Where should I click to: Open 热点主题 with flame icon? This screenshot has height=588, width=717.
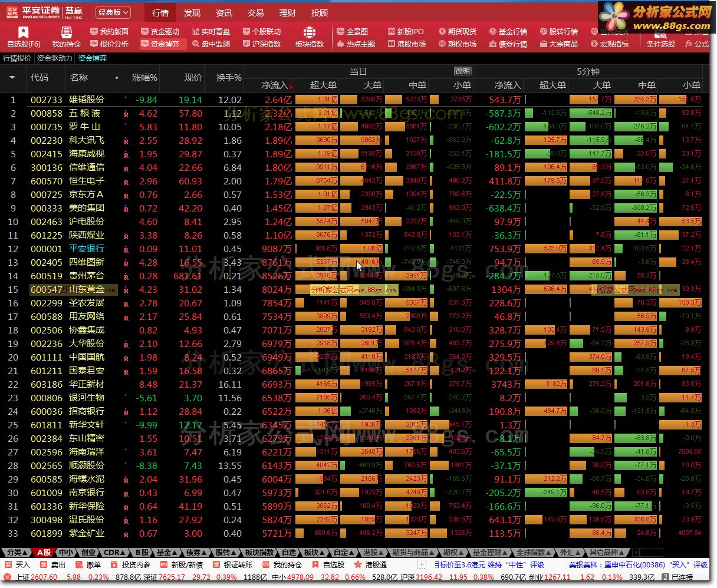[x=356, y=44]
